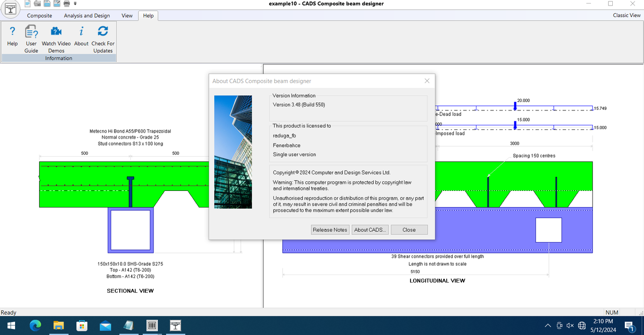Click the NUM status bar indicator
Image resolution: width=644 pixels, height=335 pixels.
tap(612, 313)
